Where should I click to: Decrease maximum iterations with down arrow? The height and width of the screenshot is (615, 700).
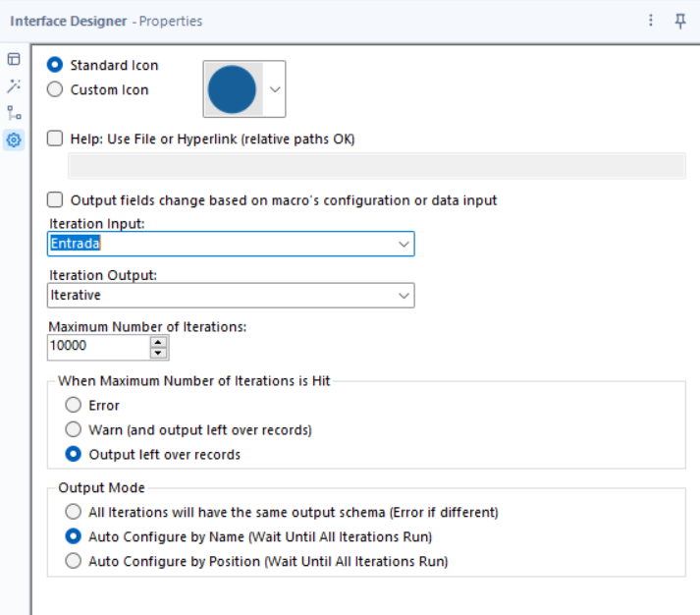point(158,353)
